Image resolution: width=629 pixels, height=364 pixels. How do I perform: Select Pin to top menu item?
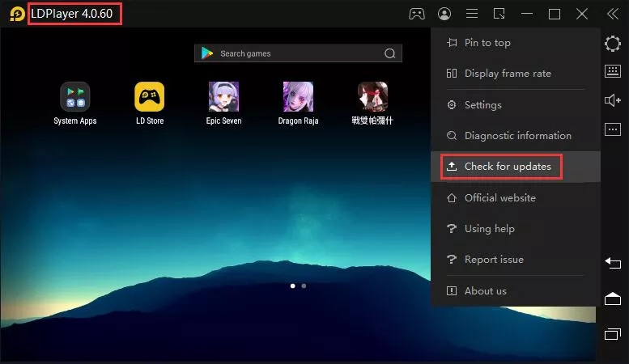pos(516,43)
